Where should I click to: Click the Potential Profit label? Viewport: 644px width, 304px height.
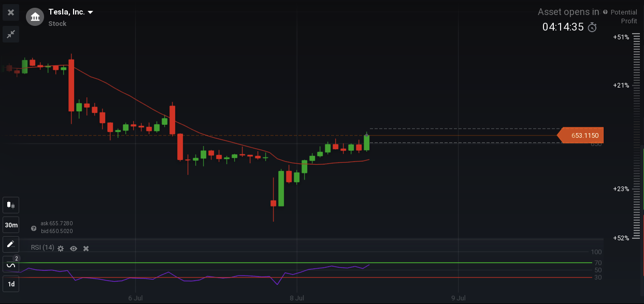tap(624, 17)
